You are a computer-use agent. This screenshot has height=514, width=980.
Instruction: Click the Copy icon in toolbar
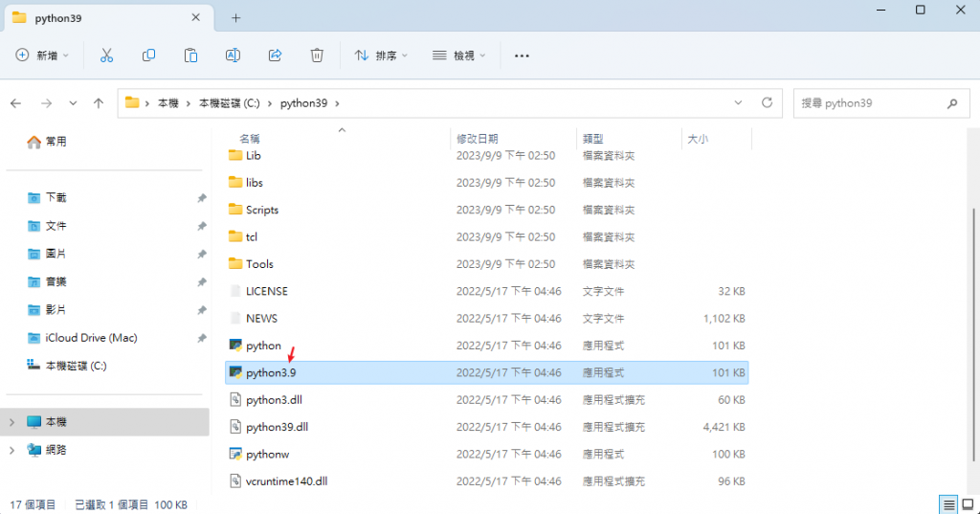(x=148, y=56)
